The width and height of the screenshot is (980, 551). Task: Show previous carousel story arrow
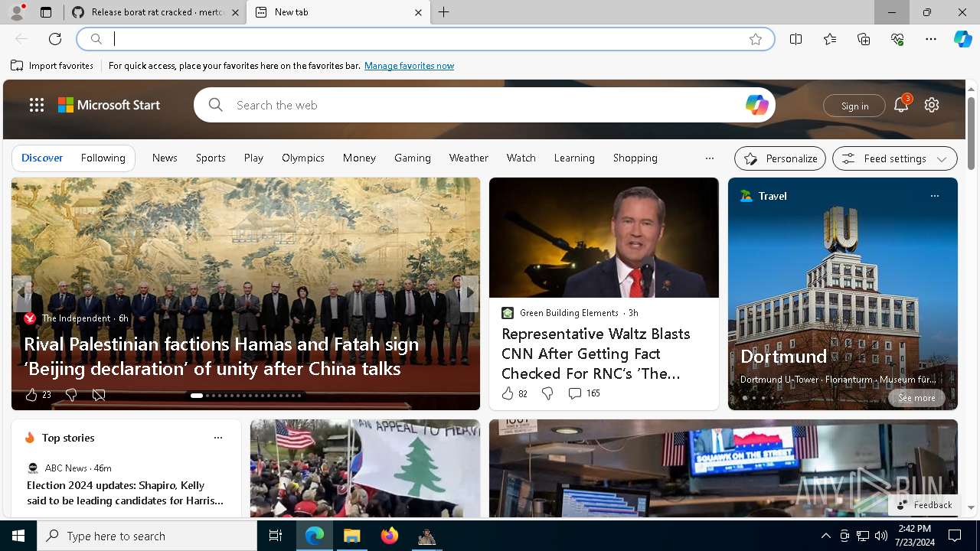coord(21,293)
